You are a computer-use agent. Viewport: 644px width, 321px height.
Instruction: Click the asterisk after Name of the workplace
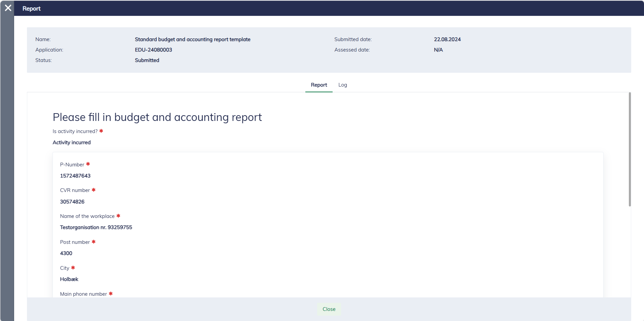coord(118,216)
